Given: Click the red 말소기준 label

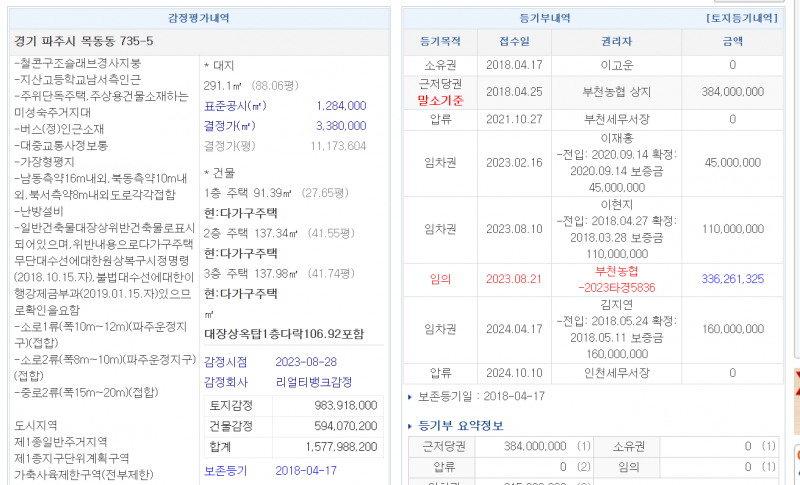Looking at the screenshot, I should pos(440,100).
